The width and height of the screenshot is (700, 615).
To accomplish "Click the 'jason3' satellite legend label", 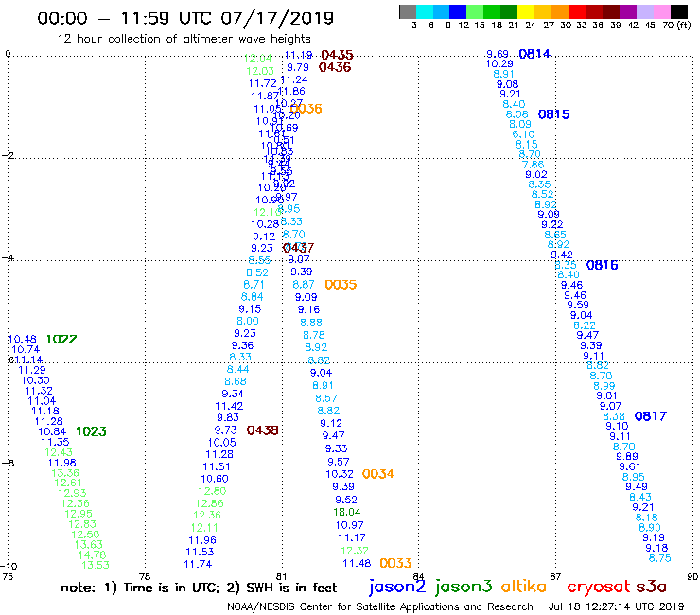I will point(464,587).
